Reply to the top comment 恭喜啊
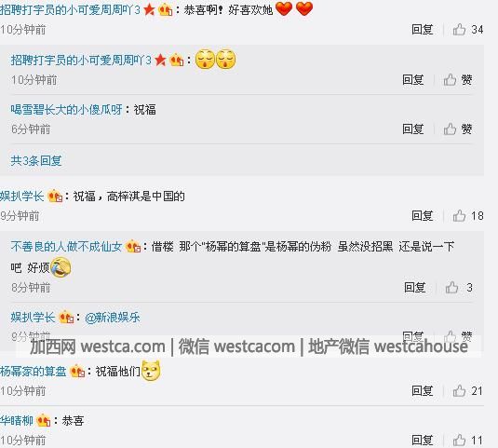Viewport: 498px width, 448px height. click(x=422, y=30)
